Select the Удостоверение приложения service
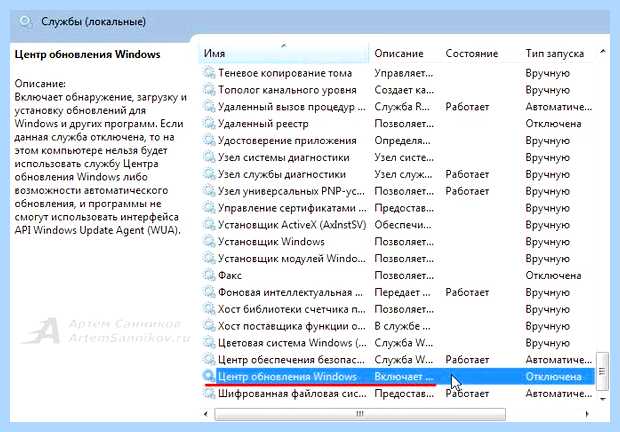The height and width of the screenshot is (432, 620). click(287, 141)
